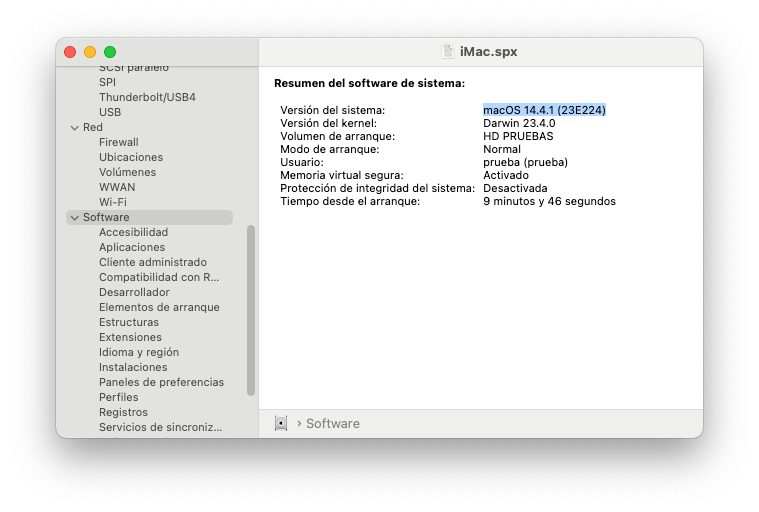Select the Software category row
The image size is (759, 512).
coord(149,217)
